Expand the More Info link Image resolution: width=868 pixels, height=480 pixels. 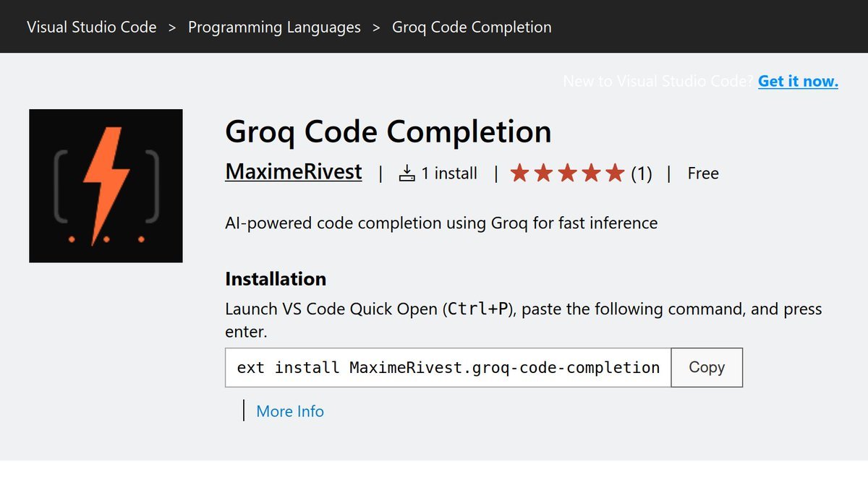290,411
